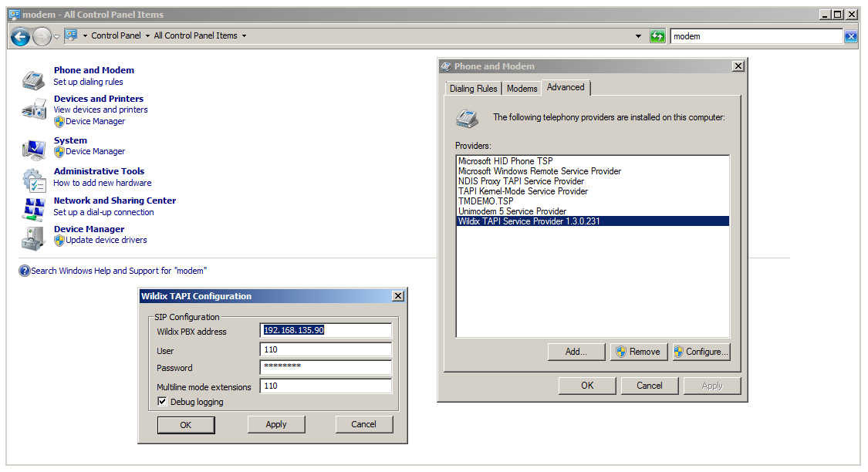Open Network and Sharing Center heading link
The width and height of the screenshot is (868, 472).
pyautogui.click(x=115, y=201)
